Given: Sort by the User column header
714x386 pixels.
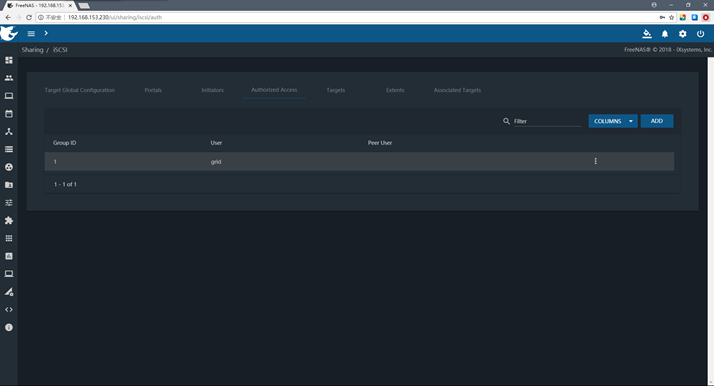Looking at the screenshot, I should [x=216, y=143].
